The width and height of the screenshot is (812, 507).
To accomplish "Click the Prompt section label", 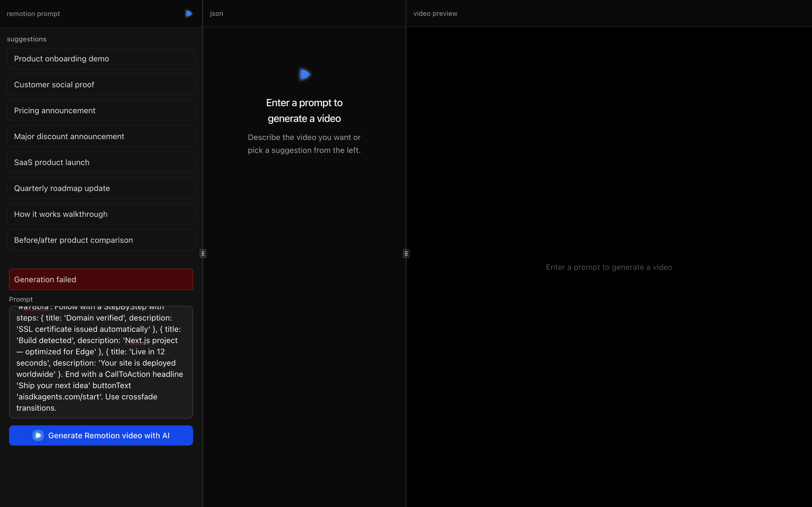I will click(x=21, y=299).
